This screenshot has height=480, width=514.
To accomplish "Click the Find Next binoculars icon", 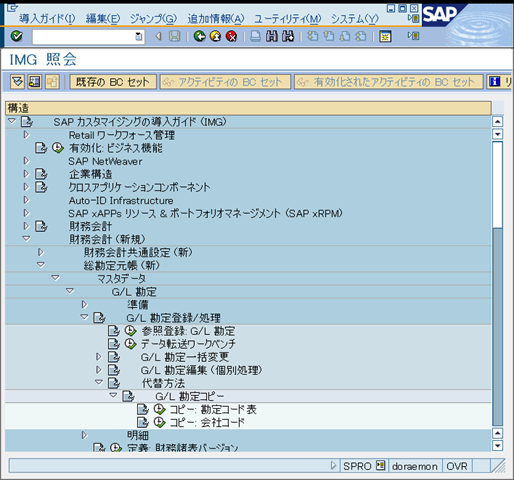I will click(288, 36).
